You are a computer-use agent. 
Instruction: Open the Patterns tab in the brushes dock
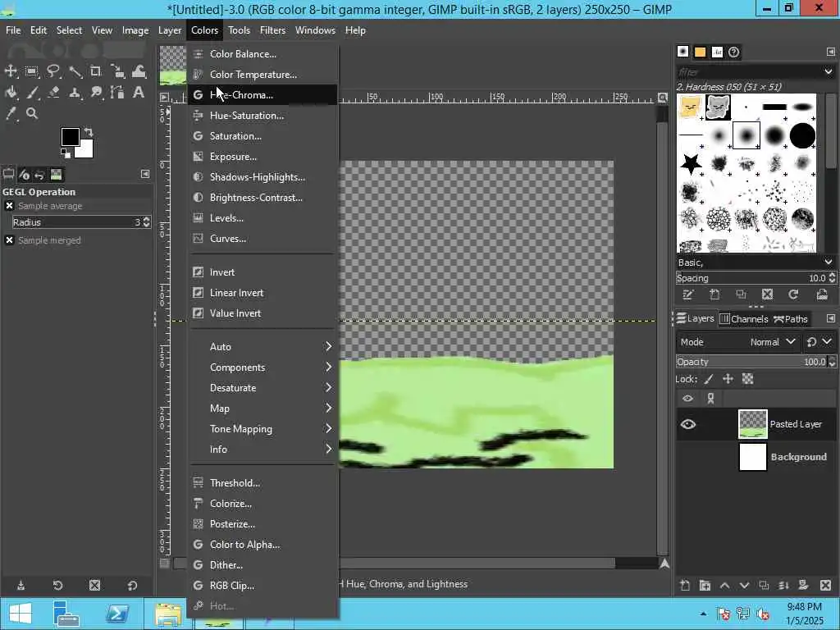[700, 52]
